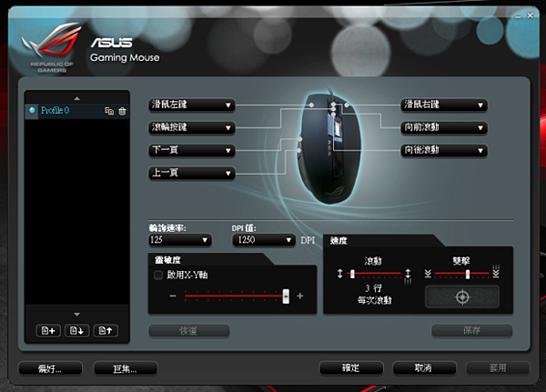Open the 滾輪按鍵 button assignment dropdown
546x392 pixels.
[x=192, y=127]
